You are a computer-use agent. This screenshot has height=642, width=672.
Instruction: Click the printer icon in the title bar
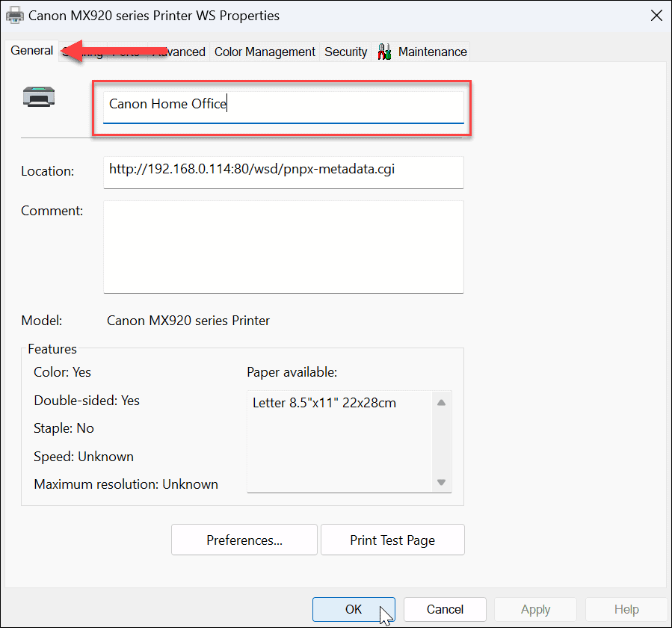pyautogui.click(x=15, y=15)
